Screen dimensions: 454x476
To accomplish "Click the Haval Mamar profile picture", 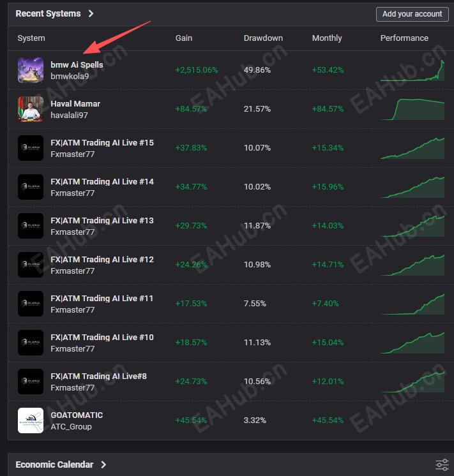I will (x=31, y=109).
